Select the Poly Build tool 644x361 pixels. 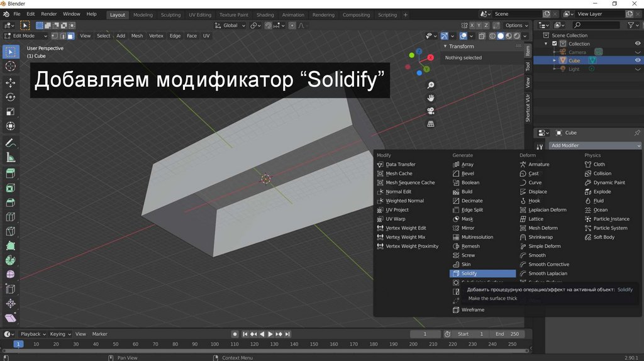(11, 246)
